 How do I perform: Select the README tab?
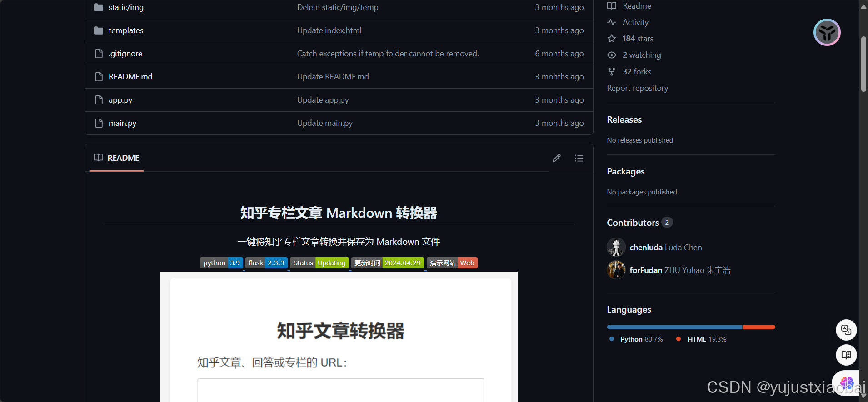pos(117,158)
